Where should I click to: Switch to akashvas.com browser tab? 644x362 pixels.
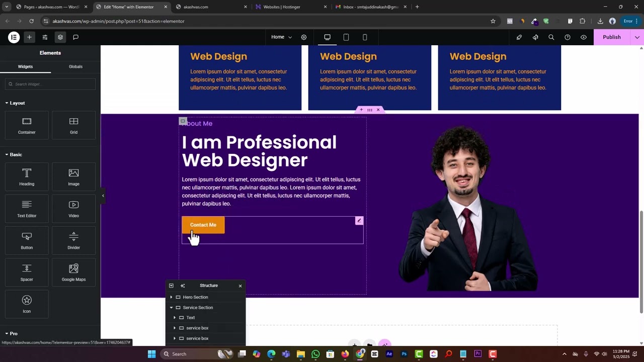click(x=211, y=7)
